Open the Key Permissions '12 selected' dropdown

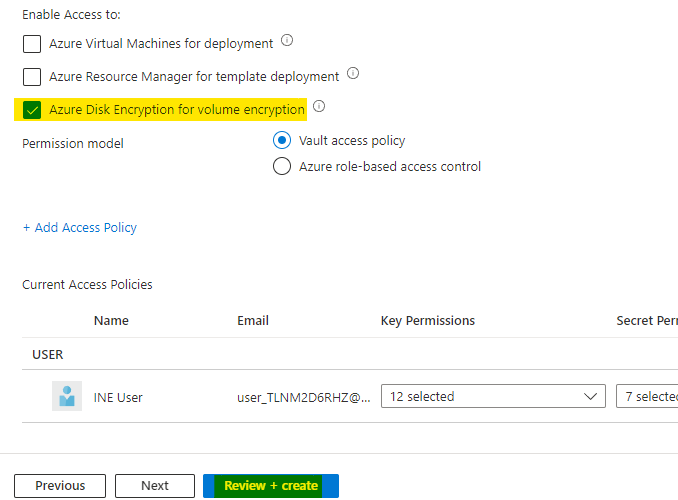493,397
